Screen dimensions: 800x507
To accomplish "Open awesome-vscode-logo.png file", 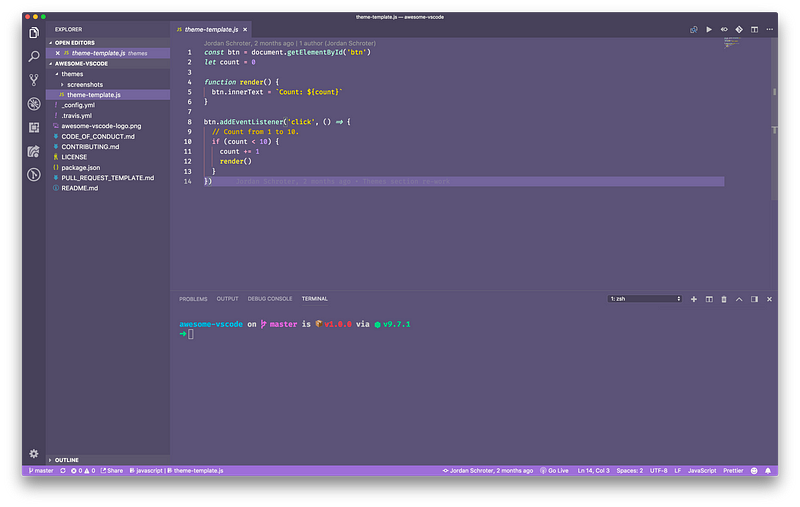I will [108, 126].
